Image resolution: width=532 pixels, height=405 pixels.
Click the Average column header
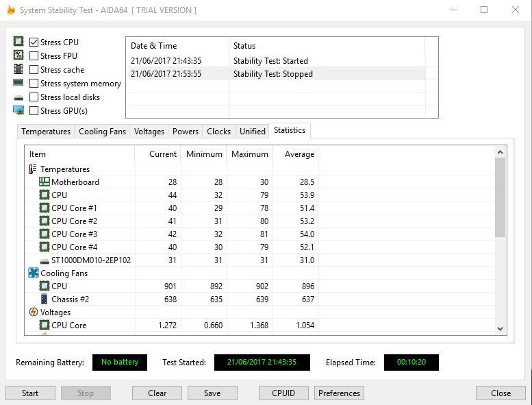pyautogui.click(x=296, y=154)
